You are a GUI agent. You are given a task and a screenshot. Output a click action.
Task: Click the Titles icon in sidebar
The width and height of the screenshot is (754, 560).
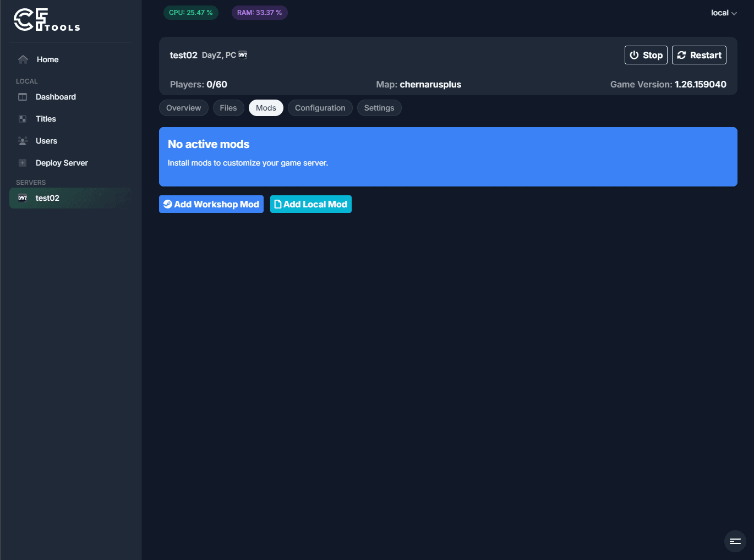coord(23,119)
